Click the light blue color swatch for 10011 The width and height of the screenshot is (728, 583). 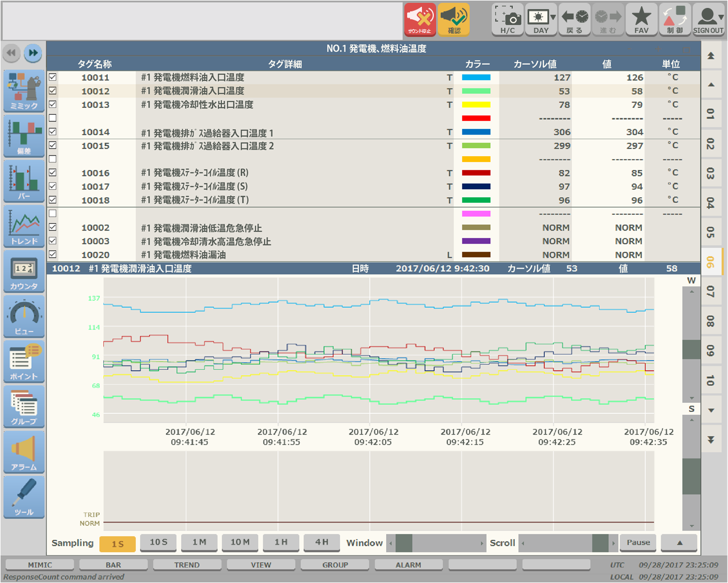coord(476,77)
